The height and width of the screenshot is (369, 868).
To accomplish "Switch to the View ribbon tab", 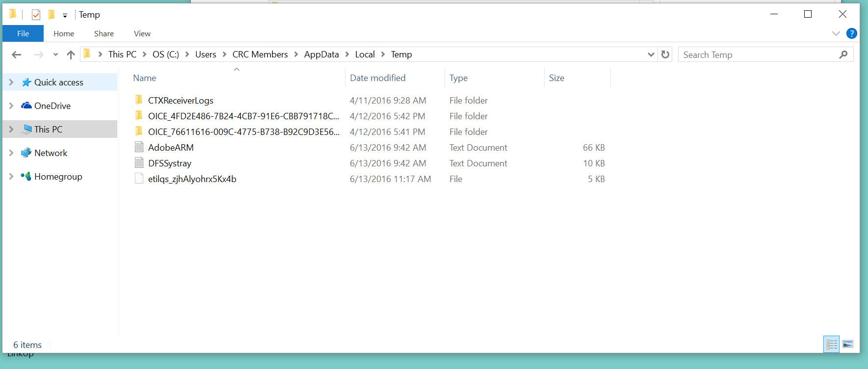I will click(x=142, y=33).
